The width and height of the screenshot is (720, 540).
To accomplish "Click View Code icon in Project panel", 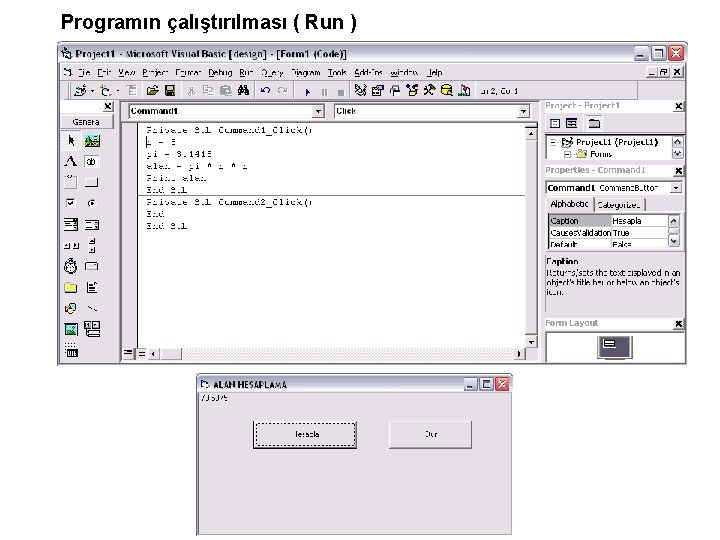I will (555, 123).
